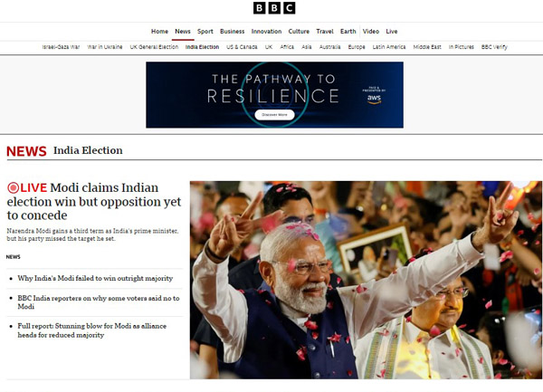Go to BBC Verify section
The height and width of the screenshot is (392, 543).
click(494, 47)
